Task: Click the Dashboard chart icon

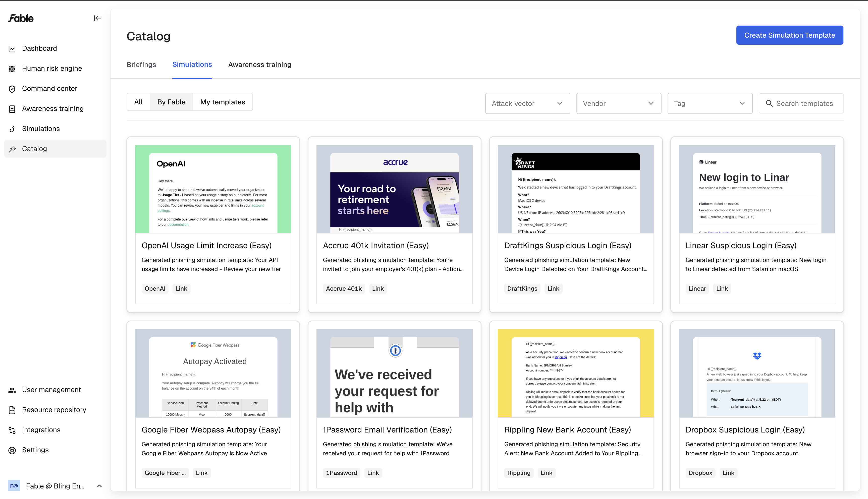Action: tap(12, 49)
